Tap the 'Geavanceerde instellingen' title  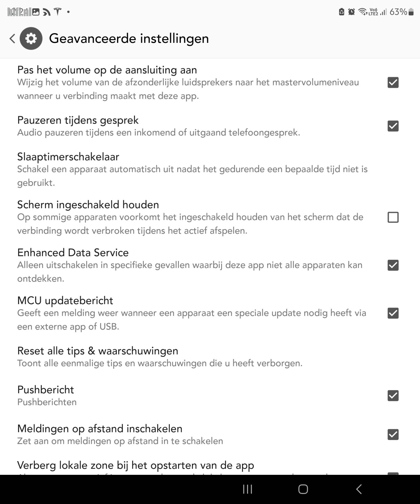tap(129, 38)
